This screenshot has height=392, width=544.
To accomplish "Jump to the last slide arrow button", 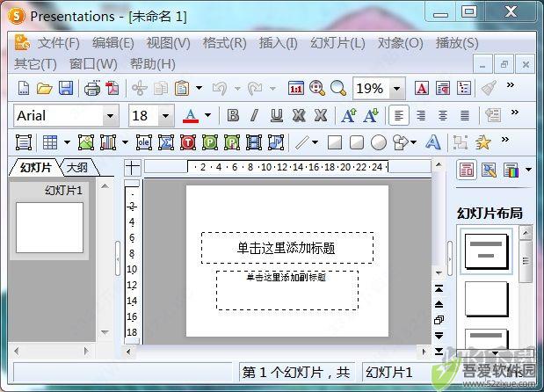I will (439, 351).
